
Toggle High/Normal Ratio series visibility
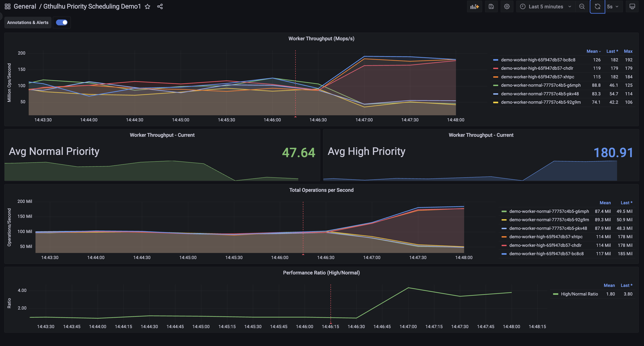(579, 294)
